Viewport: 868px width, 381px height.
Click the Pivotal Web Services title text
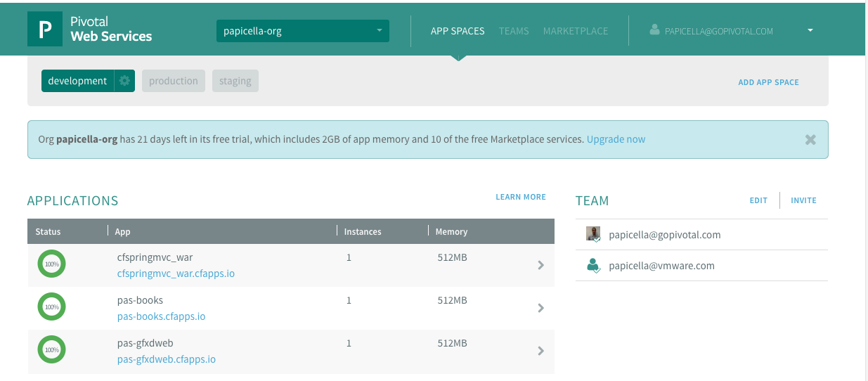111,30
